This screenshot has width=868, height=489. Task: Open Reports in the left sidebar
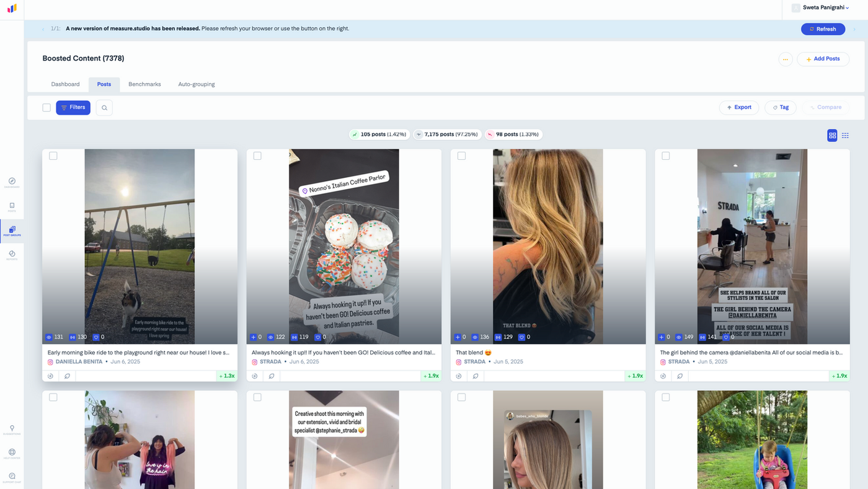pos(12,255)
